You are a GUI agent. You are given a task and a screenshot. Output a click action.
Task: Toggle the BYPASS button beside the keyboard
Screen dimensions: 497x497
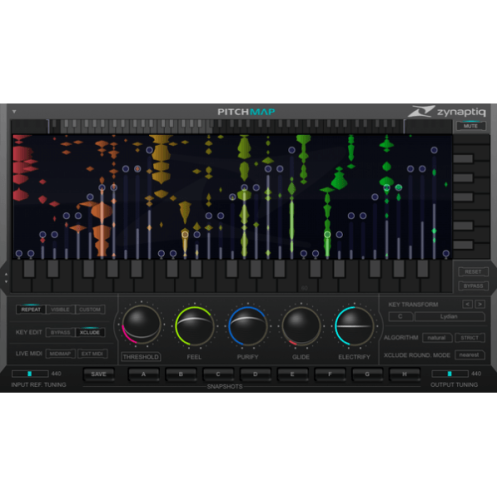(473, 286)
